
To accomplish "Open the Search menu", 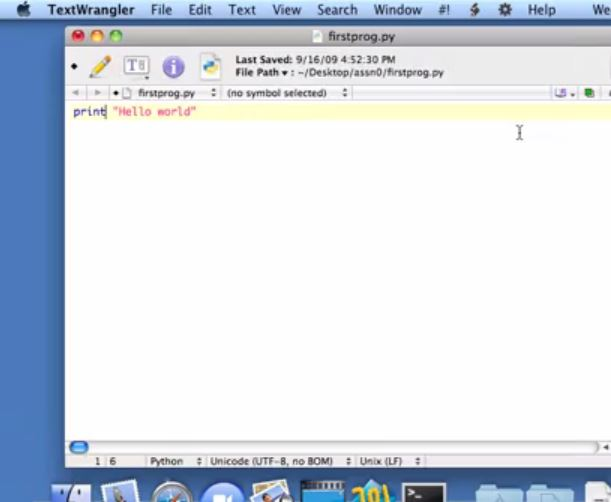I will (x=337, y=10).
